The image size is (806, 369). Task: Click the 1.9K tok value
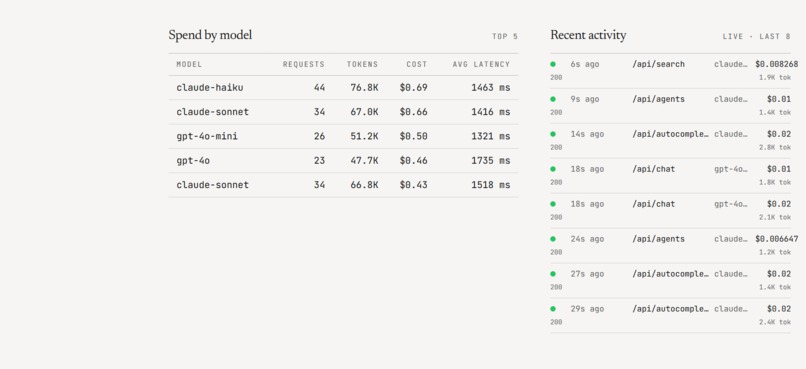pos(775,78)
